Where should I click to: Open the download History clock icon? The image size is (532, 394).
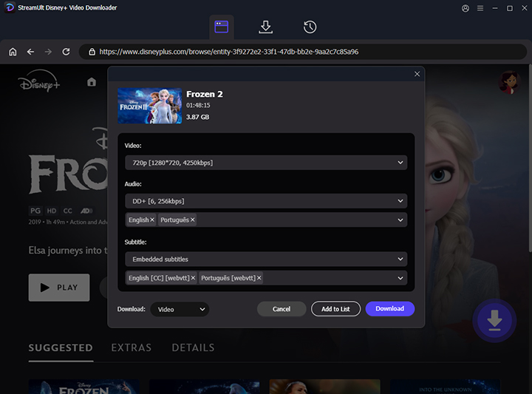[x=310, y=27]
